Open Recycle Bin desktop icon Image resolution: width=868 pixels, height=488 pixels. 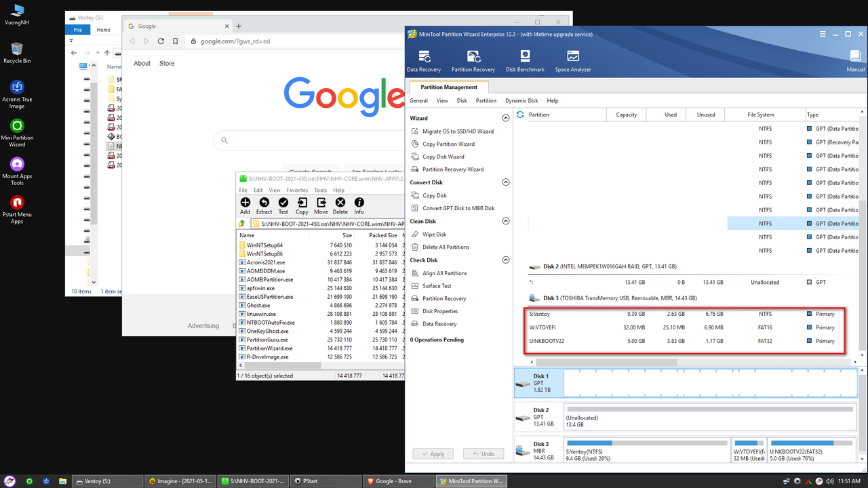(x=17, y=53)
